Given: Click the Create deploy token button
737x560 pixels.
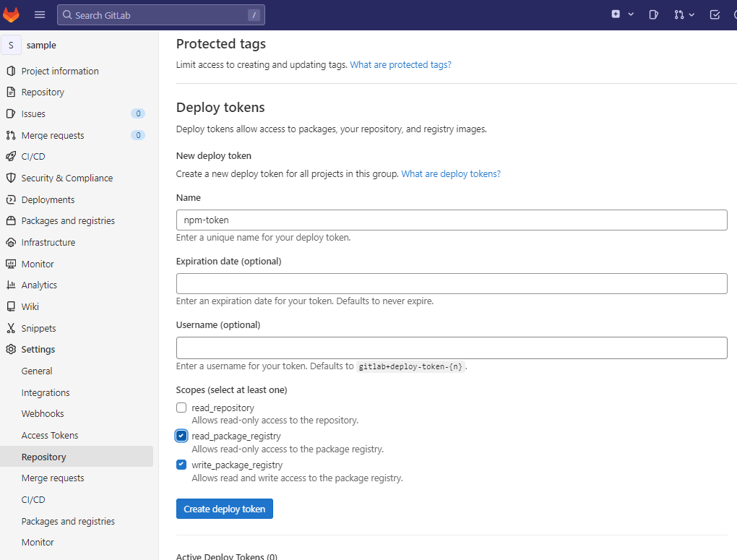Looking at the screenshot, I should pyautogui.click(x=224, y=509).
